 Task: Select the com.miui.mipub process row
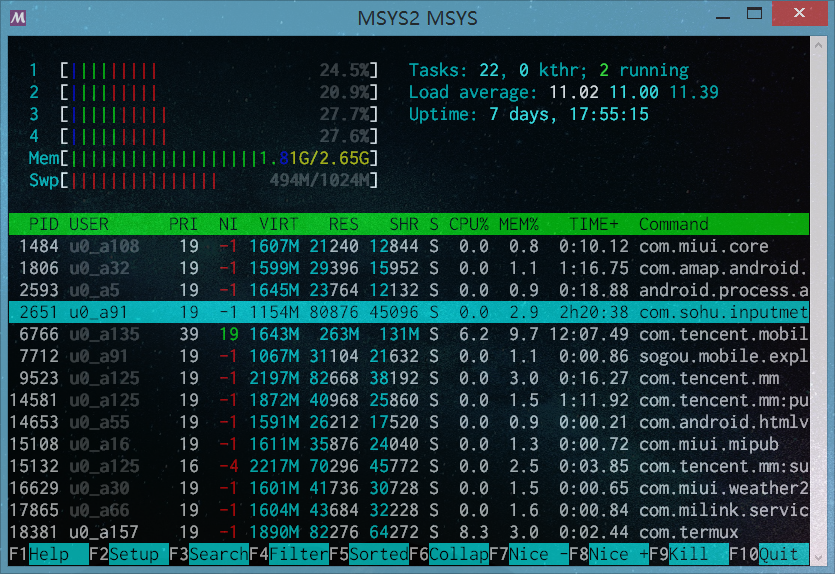click(409, 444)
